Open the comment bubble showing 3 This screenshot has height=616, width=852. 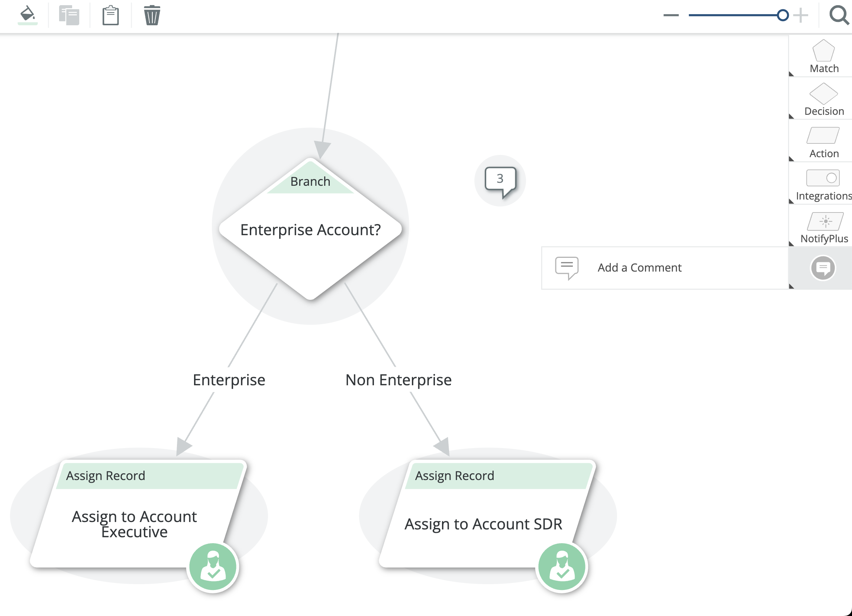(x=500, y=180)
